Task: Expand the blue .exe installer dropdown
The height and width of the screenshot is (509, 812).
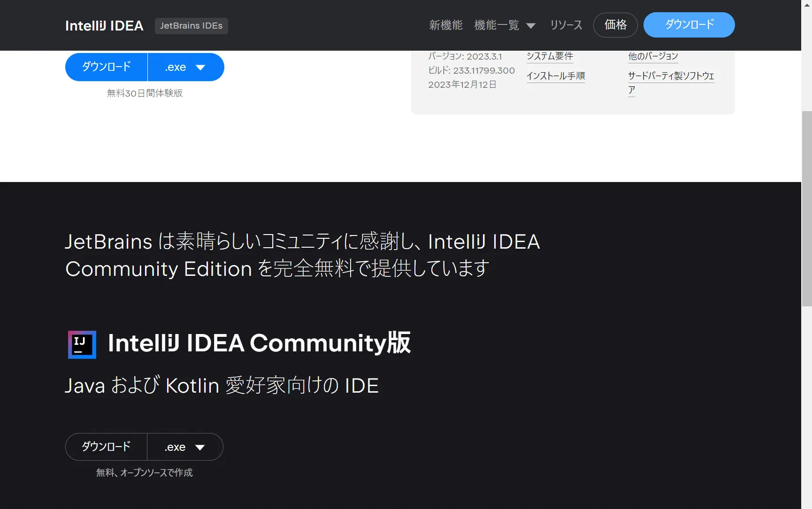Action: click(186, 67)
